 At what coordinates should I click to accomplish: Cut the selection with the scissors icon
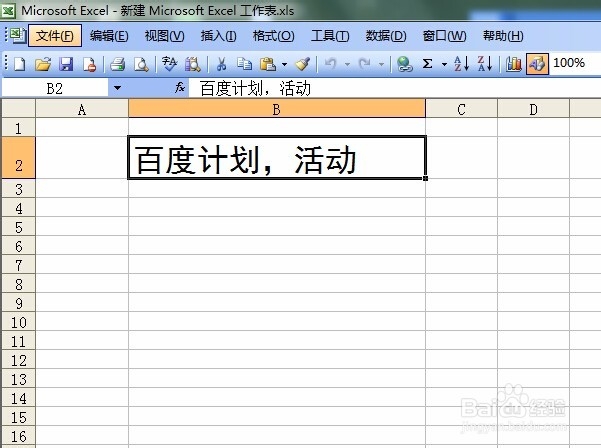point(221,64)
